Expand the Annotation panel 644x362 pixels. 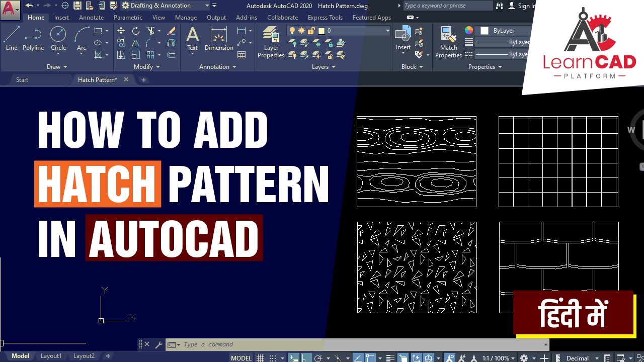(x=218, y=67)
